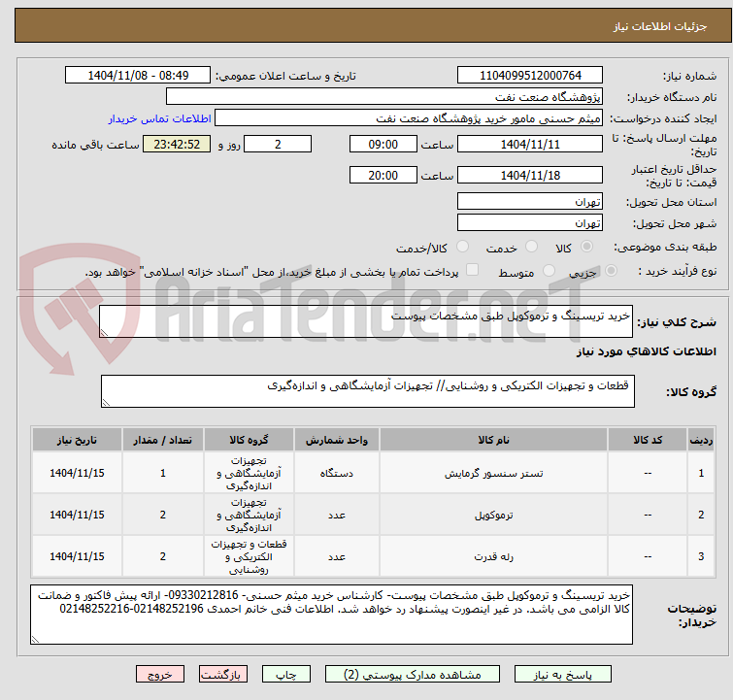
Task: Open the اطلاعات تماس خریدار link
Action: 159,118
